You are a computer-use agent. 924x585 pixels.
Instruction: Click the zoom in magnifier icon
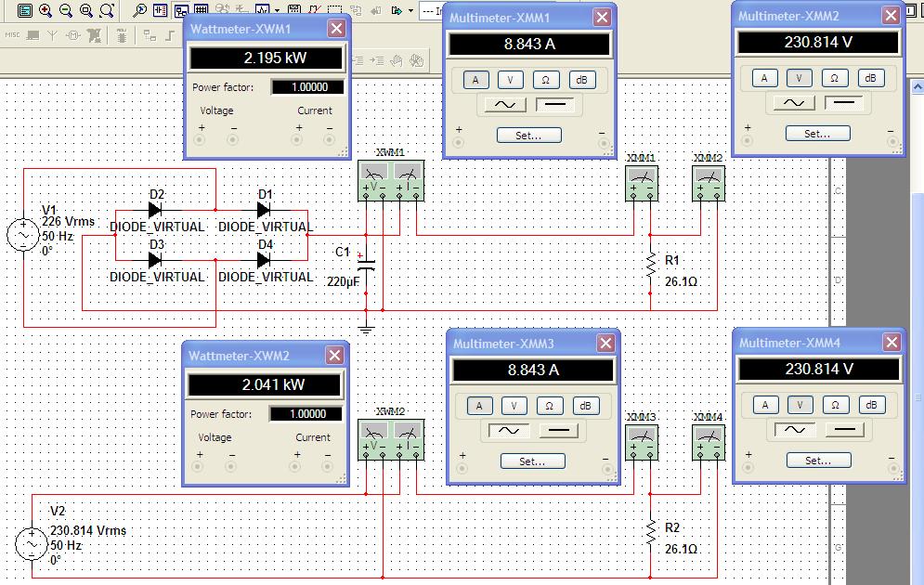46,10
